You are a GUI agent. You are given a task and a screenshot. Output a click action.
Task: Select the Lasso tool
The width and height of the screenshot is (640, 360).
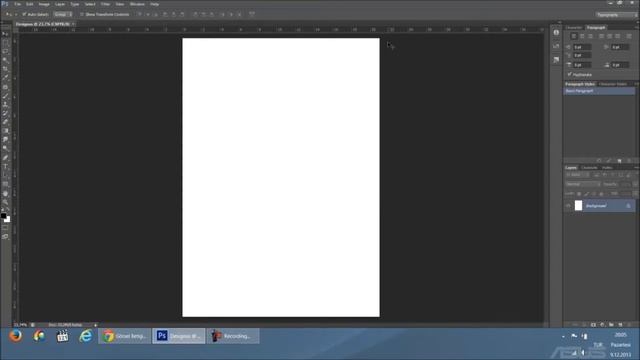[x=5, y=51]
